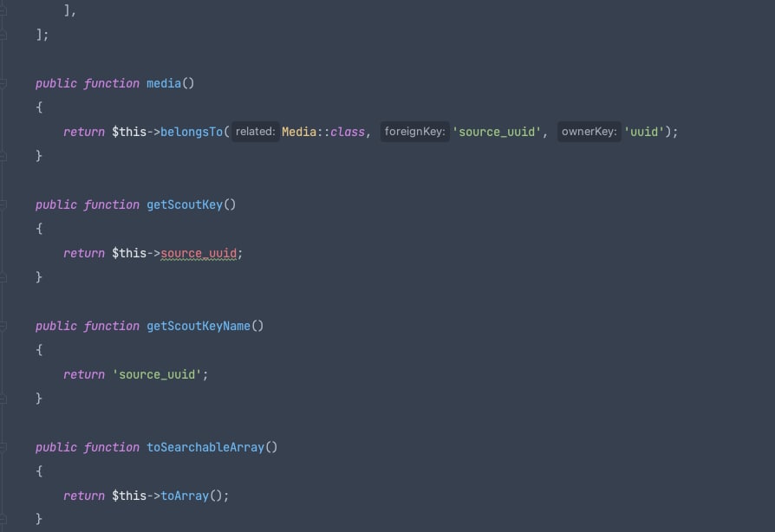Click the 'source_uuid' string in belongsTo call

496,132
